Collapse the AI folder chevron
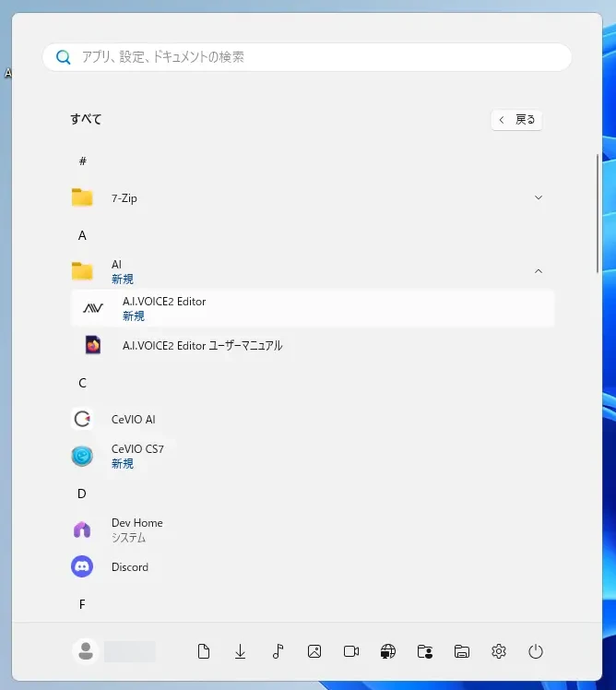Image resolution: width=616 pixels, height=690 pixels. tap(539, 271)
